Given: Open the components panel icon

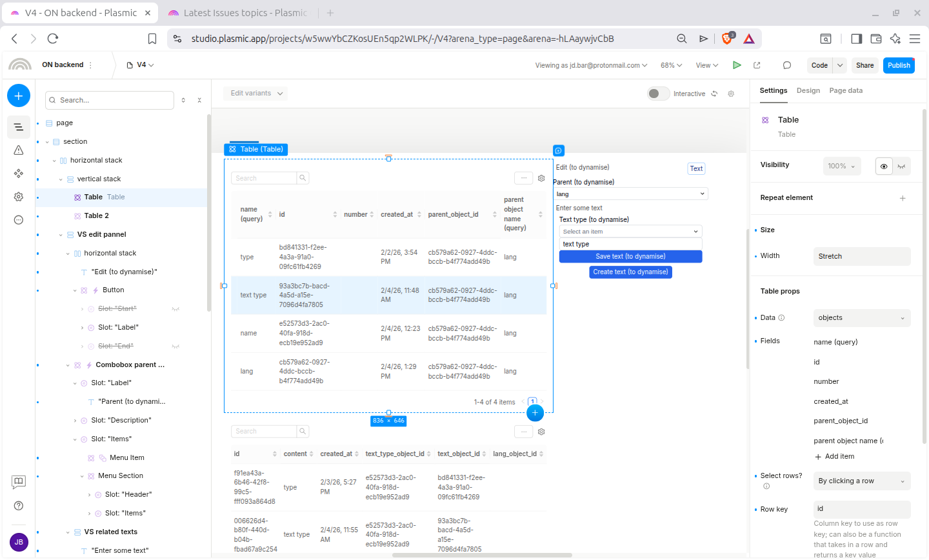Looking at the screenshot, I should click(19, 174).
